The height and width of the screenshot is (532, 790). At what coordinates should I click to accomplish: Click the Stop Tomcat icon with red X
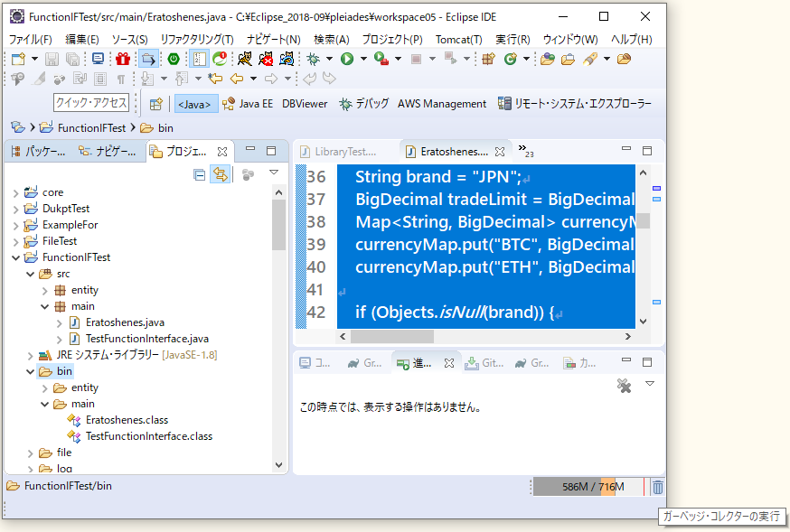tap(266, 60)
